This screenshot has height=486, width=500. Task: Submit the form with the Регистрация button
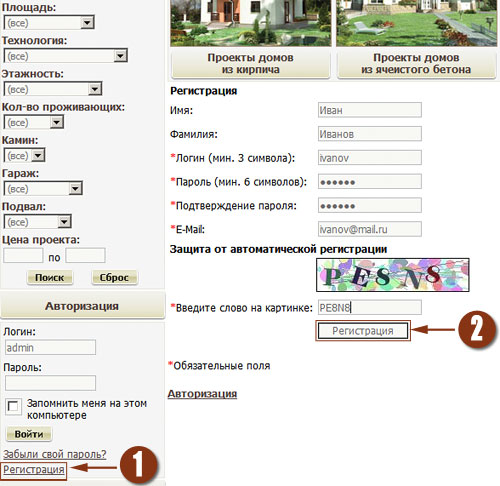click(x=363, y=331)
